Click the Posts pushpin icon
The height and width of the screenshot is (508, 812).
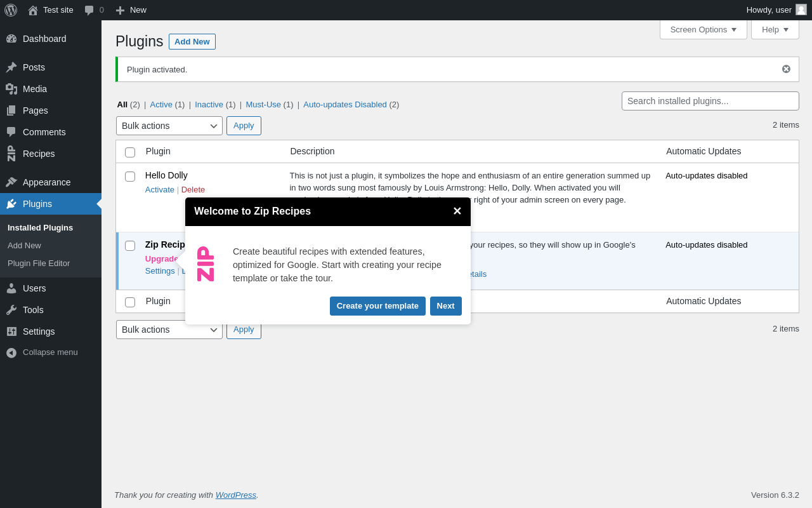[x=11, y=67]
